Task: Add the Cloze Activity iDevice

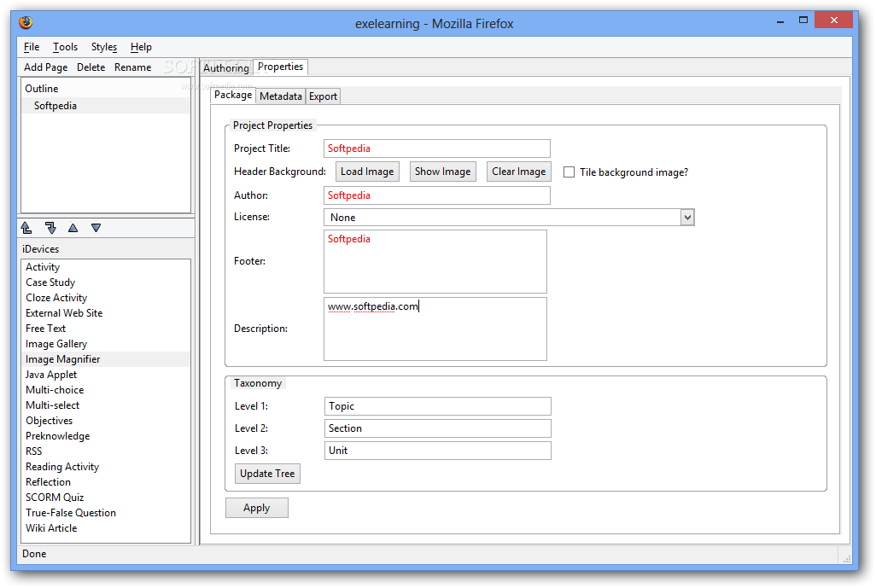Action: click(107, 298)
